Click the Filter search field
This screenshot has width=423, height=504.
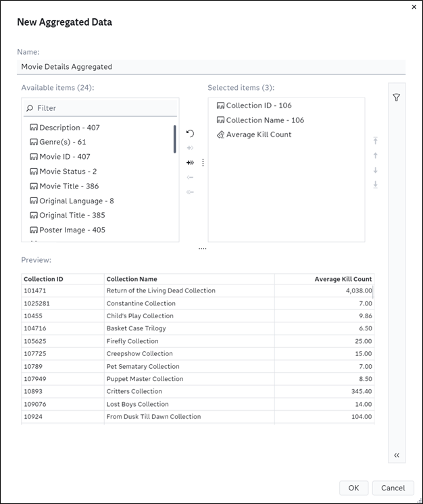tap(100, 108)
